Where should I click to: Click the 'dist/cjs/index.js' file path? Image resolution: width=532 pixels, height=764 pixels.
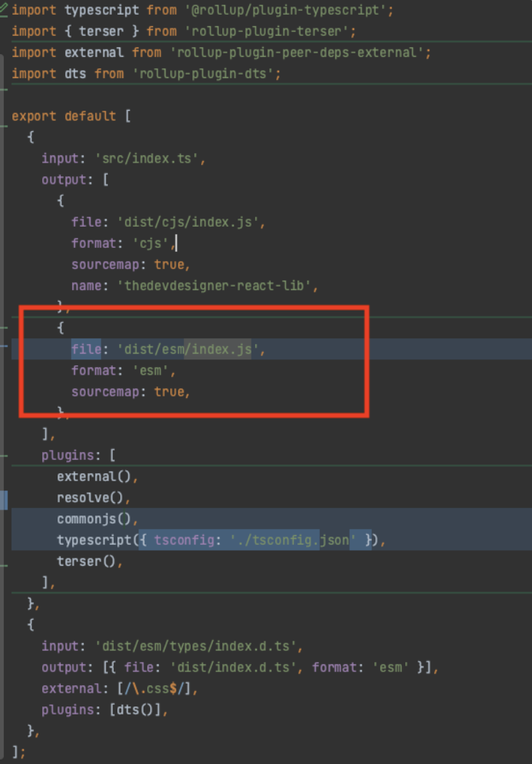click(188, 222)
